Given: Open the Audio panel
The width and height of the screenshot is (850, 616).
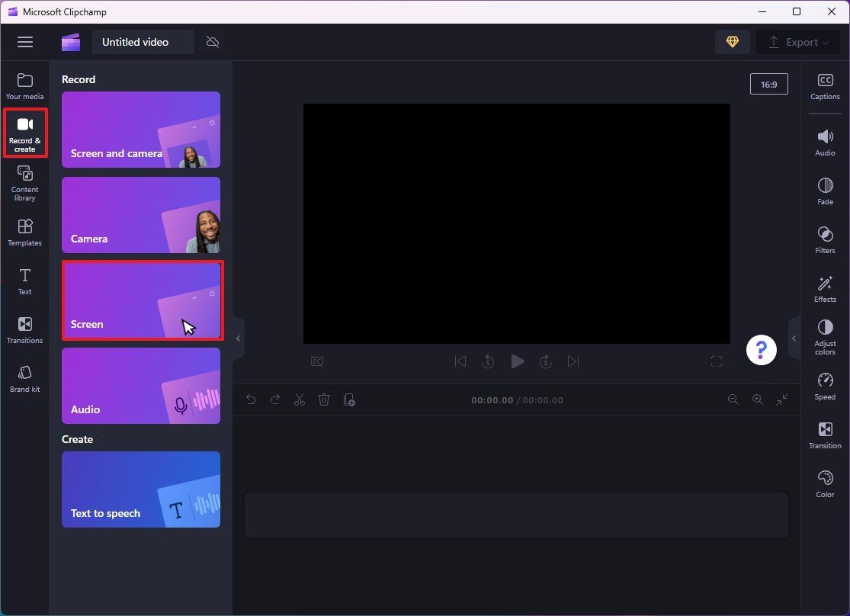Looking at the screenshot, I should pyautogui.click(x=824, y=142).
